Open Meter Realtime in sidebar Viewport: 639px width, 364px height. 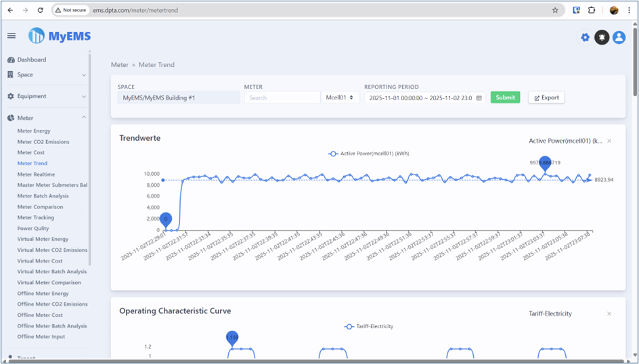pos(36,175)
